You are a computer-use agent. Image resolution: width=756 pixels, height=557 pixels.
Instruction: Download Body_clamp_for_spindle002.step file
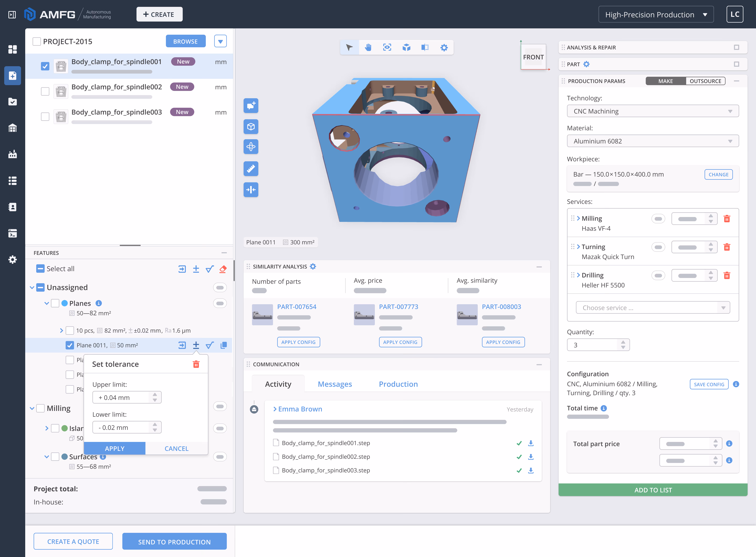pos(531,457)
